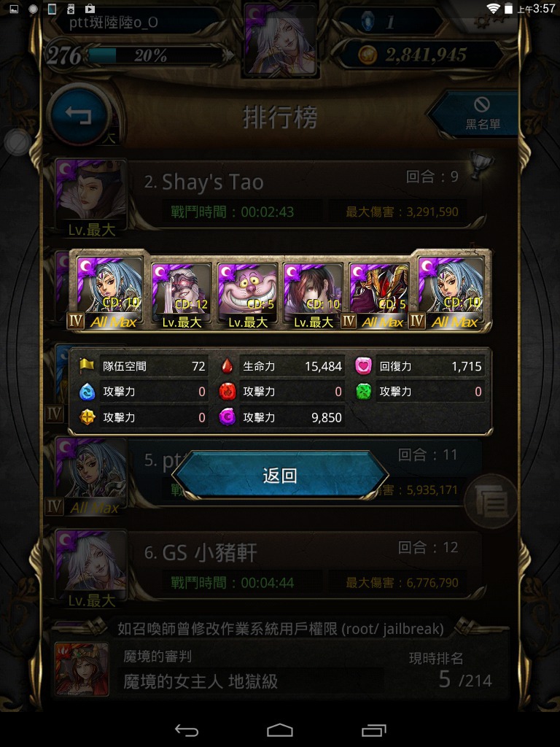The width and height of the screenshot is (560, 747).
Task: Tap the 返回 return button
Action: tap(280, 475)
